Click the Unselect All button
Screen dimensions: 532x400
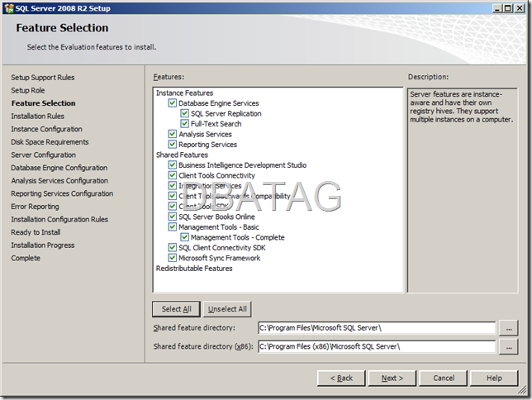click(227, 309)
